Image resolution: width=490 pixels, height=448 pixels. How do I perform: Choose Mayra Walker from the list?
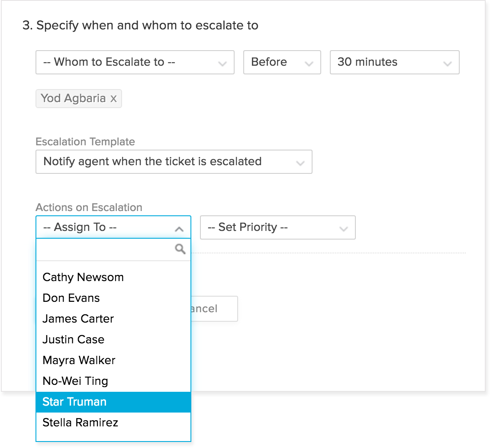coord(79,360)
